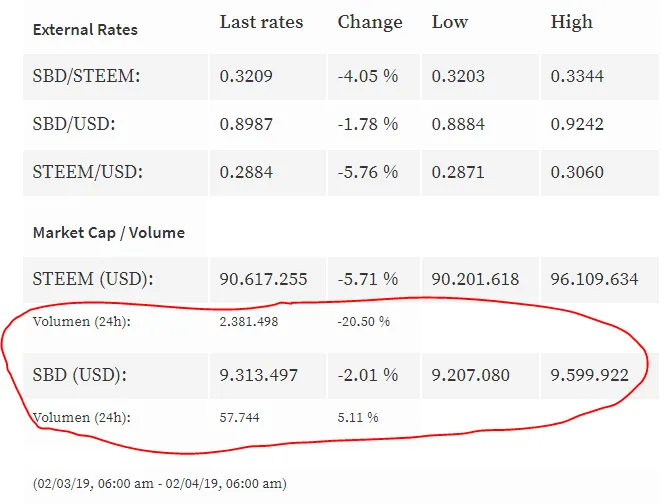Screen dimensions: 669x504
Task: Click the Low column header
Action: click(450, 22)
